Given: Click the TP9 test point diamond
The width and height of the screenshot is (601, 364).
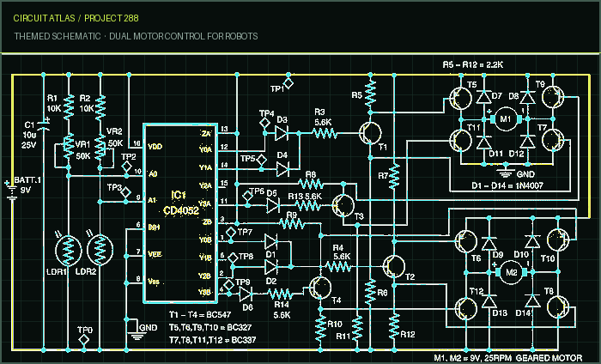Looking at the screenshot, I should click(229, 285).
